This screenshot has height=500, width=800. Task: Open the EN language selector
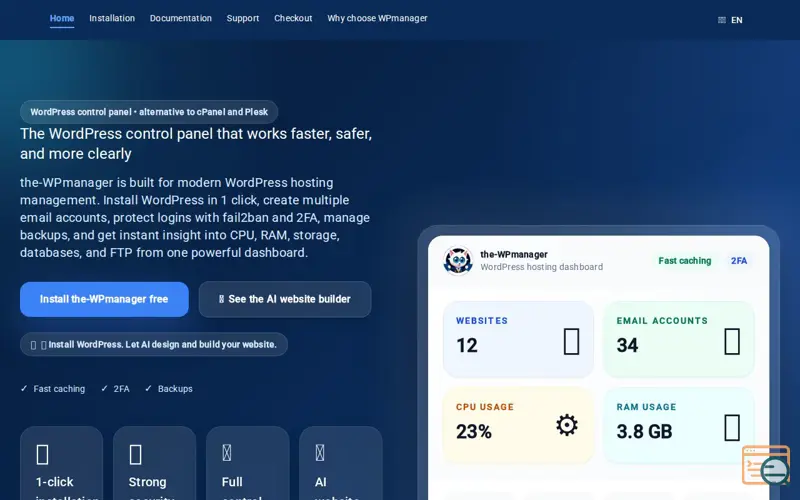click(x=730, y=20)
